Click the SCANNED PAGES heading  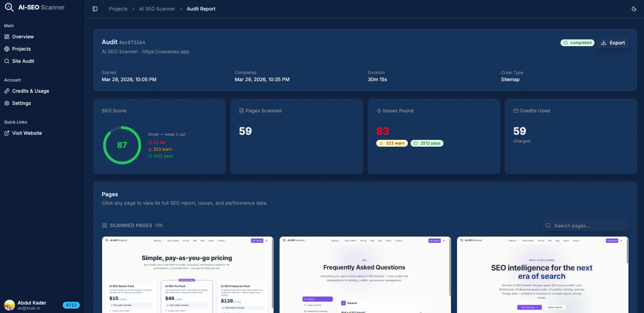point(131,225)
